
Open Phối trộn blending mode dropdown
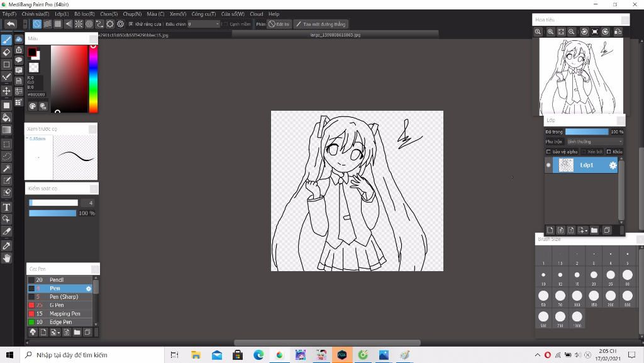595,142
